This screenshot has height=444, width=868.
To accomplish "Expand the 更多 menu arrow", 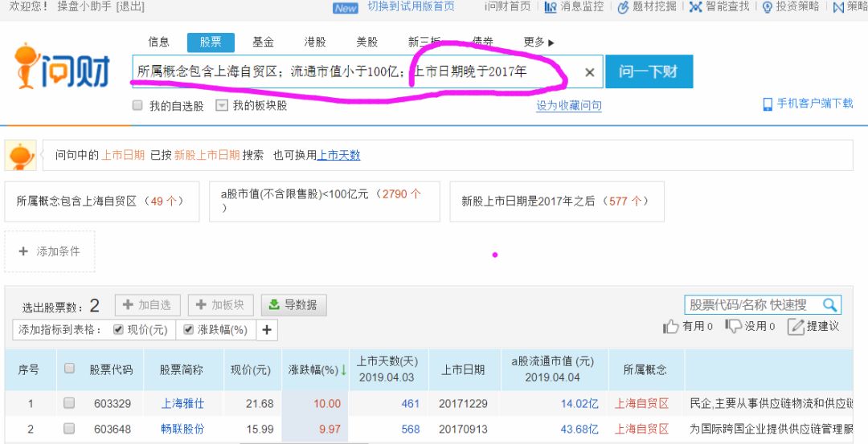I will coord(551,43).
